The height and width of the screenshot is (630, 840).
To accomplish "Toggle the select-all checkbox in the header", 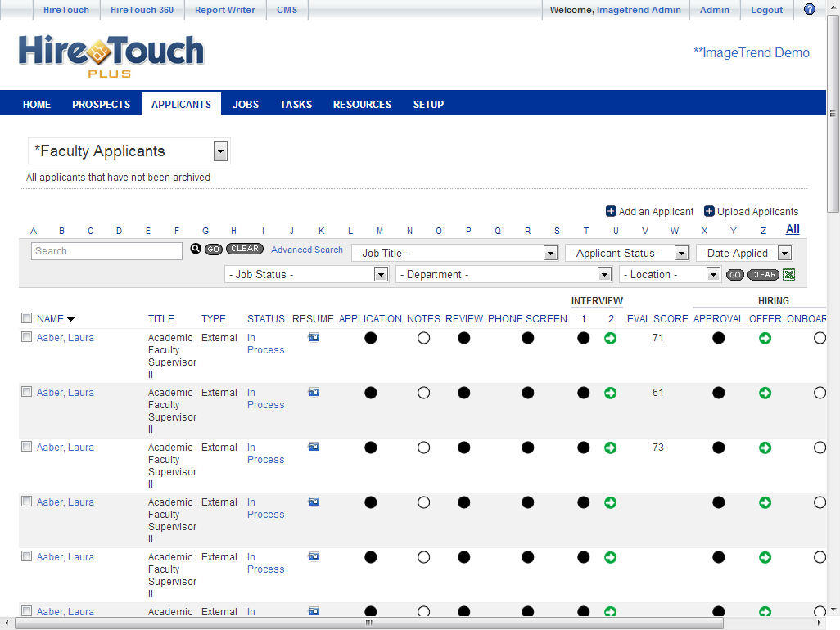I will [26, 317].
